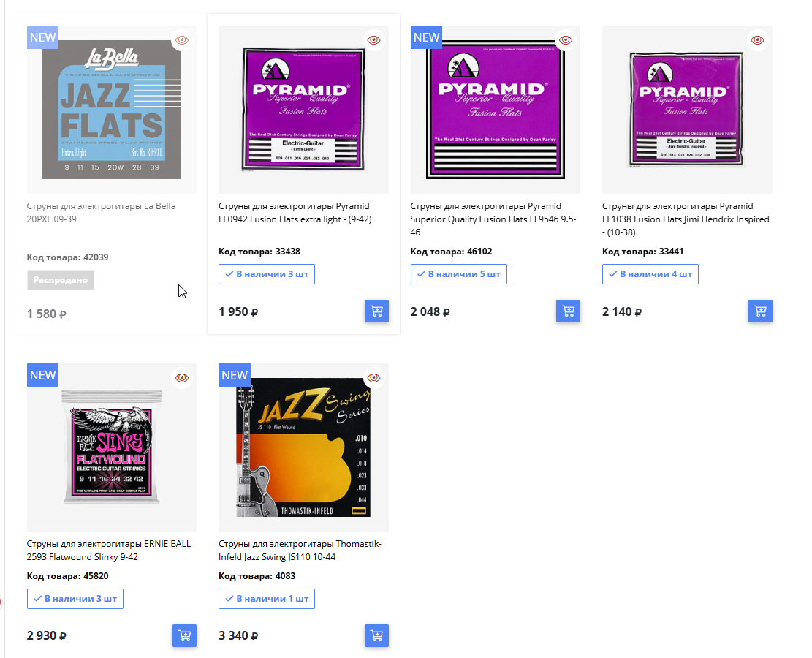Open ERNIE BALL 2593 Flatwound Slinky link
This screenshot has width=812, height=658.
tap(109, 551)
